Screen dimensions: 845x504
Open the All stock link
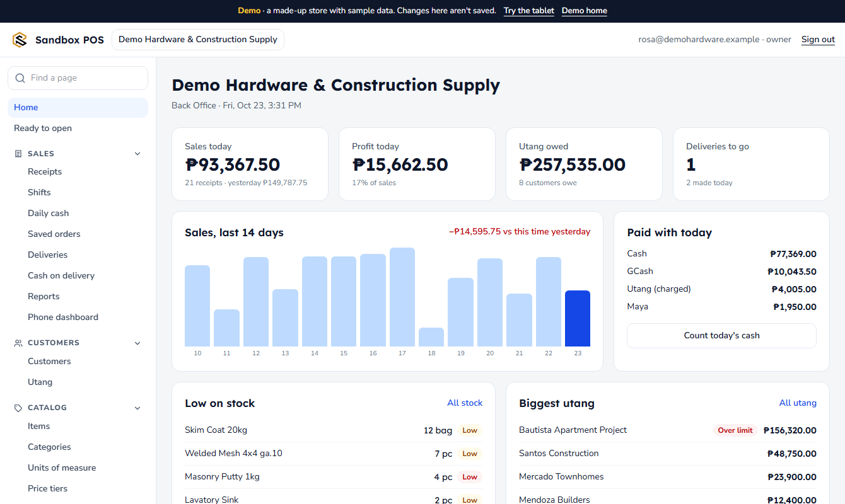point(465,403)
